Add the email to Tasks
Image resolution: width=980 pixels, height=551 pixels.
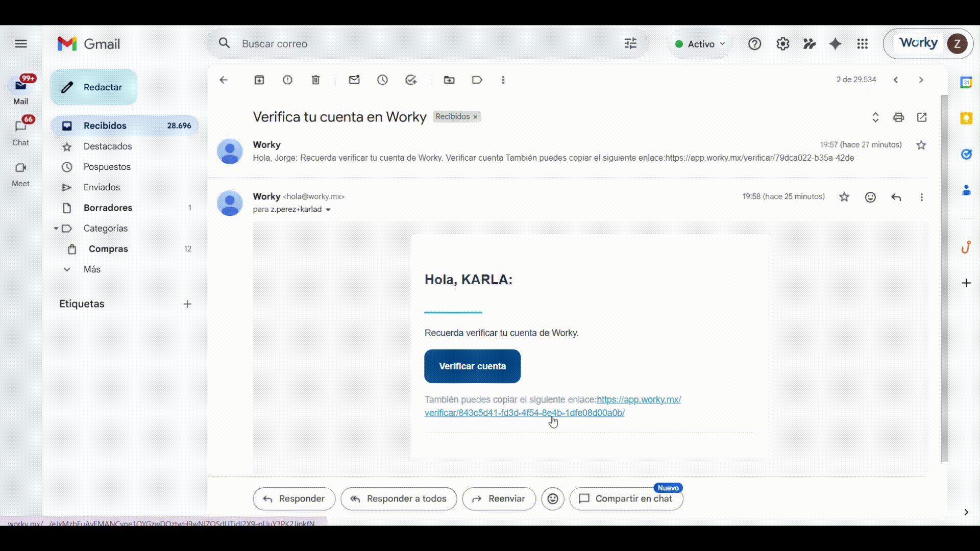click(x=411, y=80)
